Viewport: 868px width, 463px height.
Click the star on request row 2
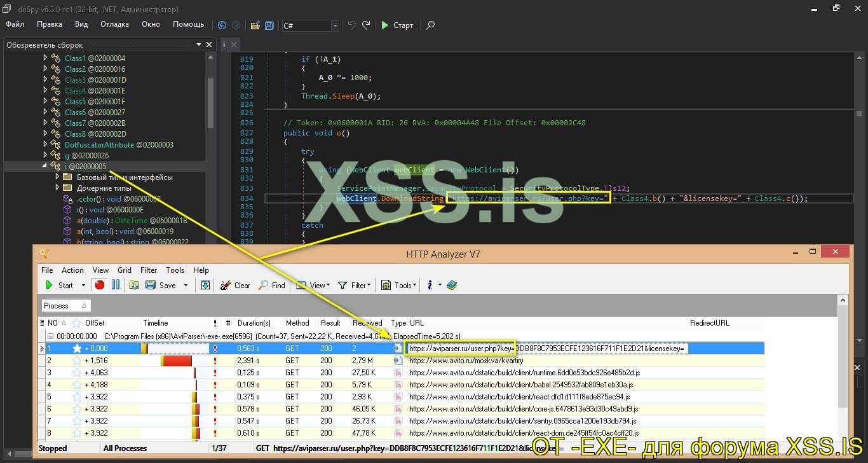pyautogui.click(x=77, y=361)
